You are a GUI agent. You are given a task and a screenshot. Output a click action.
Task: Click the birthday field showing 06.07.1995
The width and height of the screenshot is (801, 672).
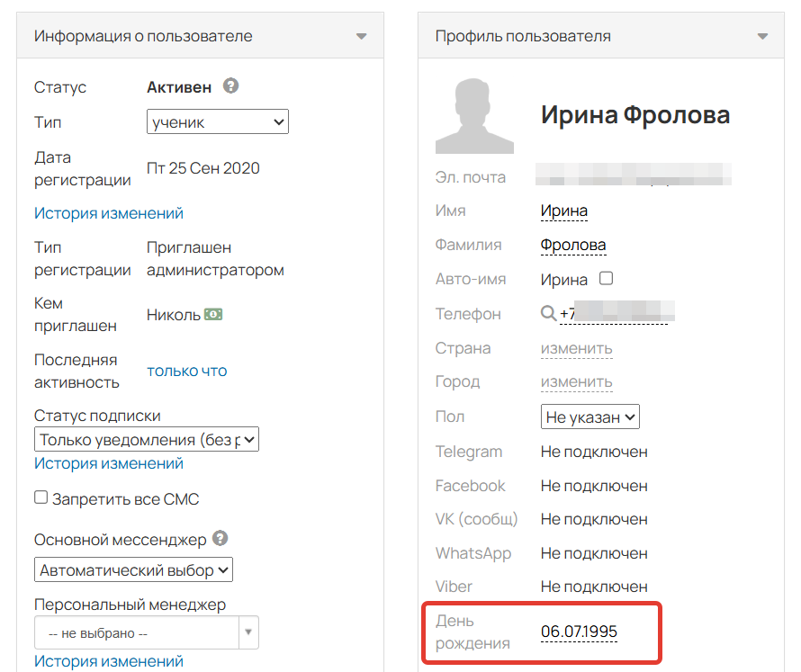[580, 629]
